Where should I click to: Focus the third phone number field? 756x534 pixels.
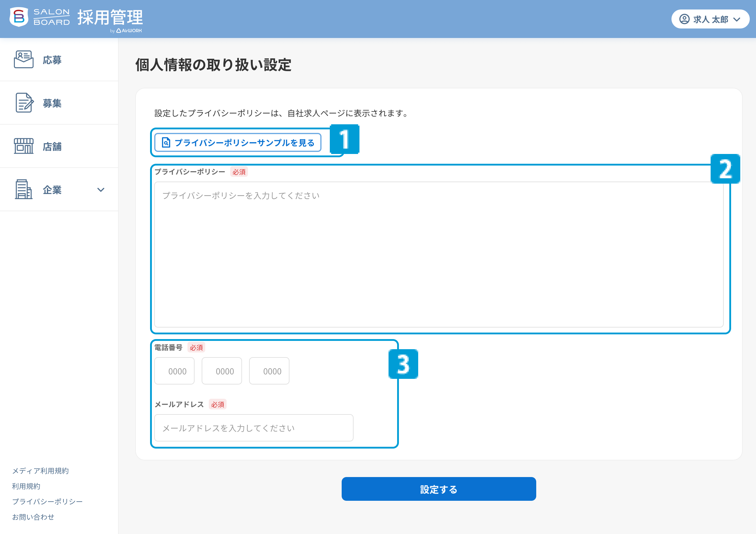(269, 371)
